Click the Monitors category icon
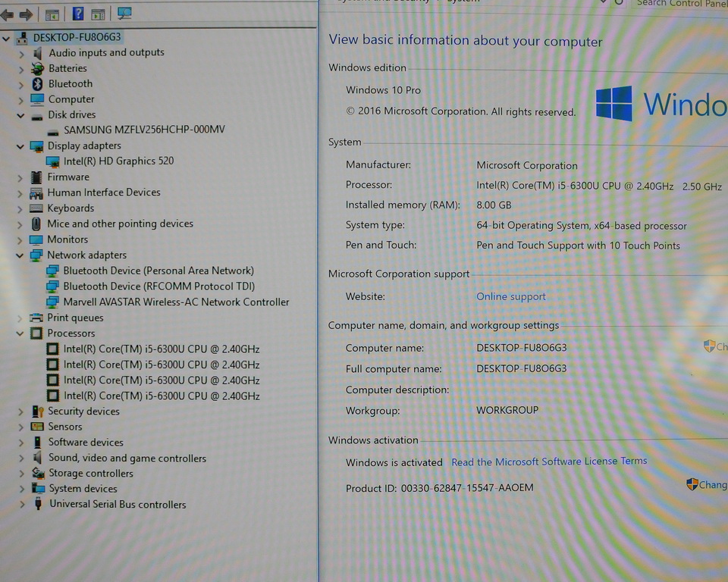Viewport: 728px width, 582px height. click(36, 240)
